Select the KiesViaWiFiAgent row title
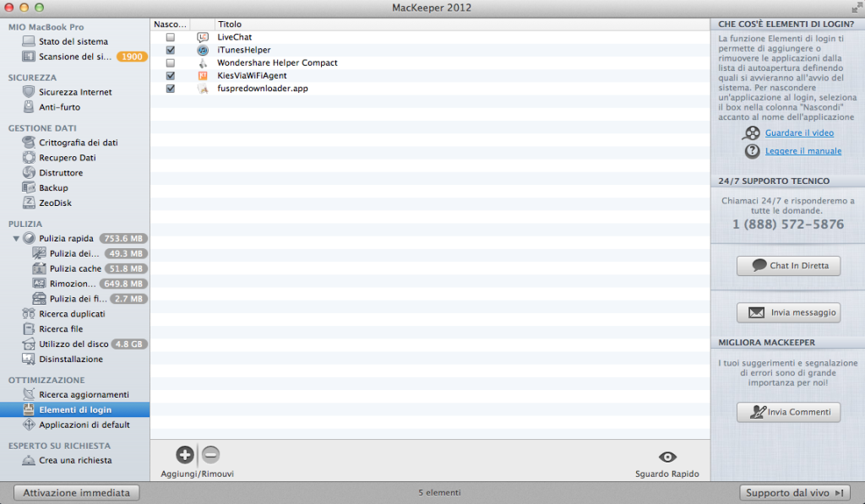 [x=252, y=75]
